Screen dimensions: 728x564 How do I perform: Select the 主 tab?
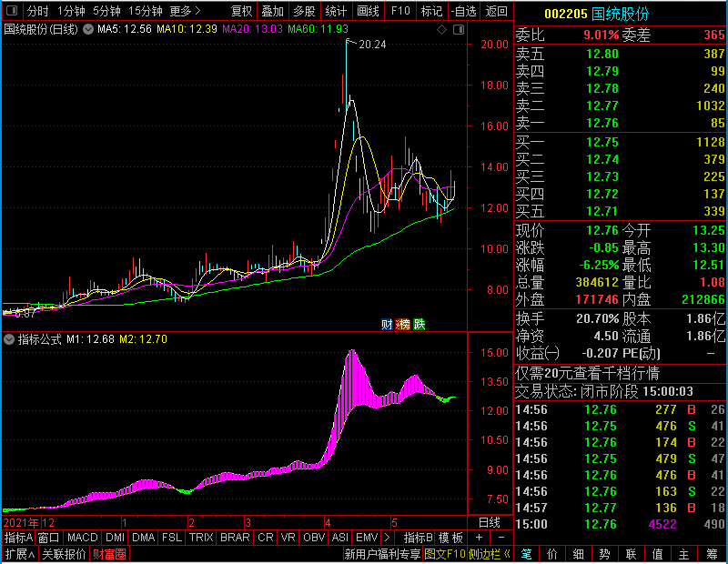point(683,554)
